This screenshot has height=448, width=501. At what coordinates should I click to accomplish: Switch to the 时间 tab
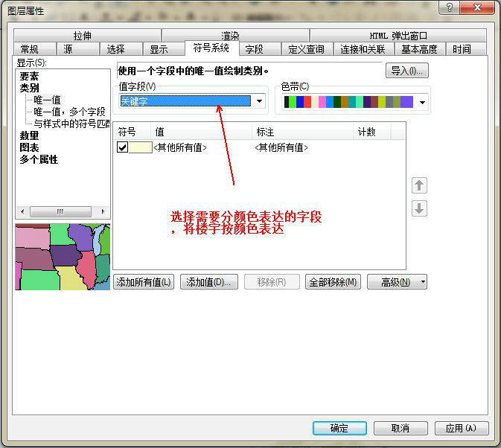tap(466, 49)
